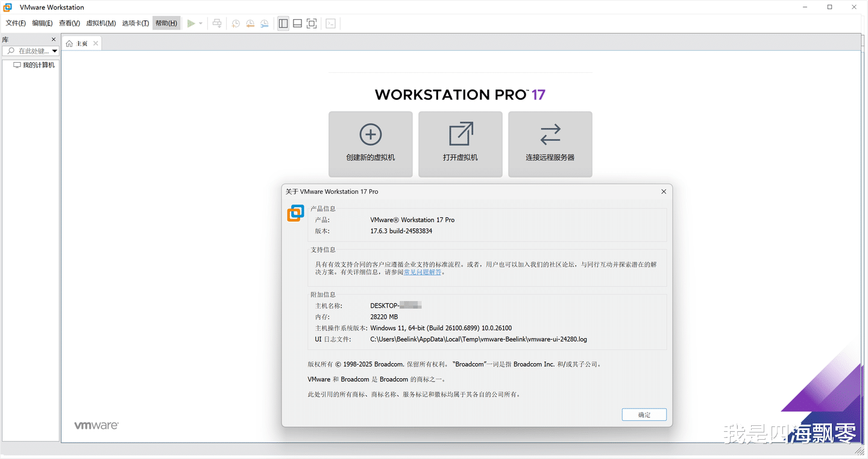This screenshot has height=459, width=868.
Task: Click the send Ctrl+Alt+Del toolbar icon
Action: click(x=217, y=23)
